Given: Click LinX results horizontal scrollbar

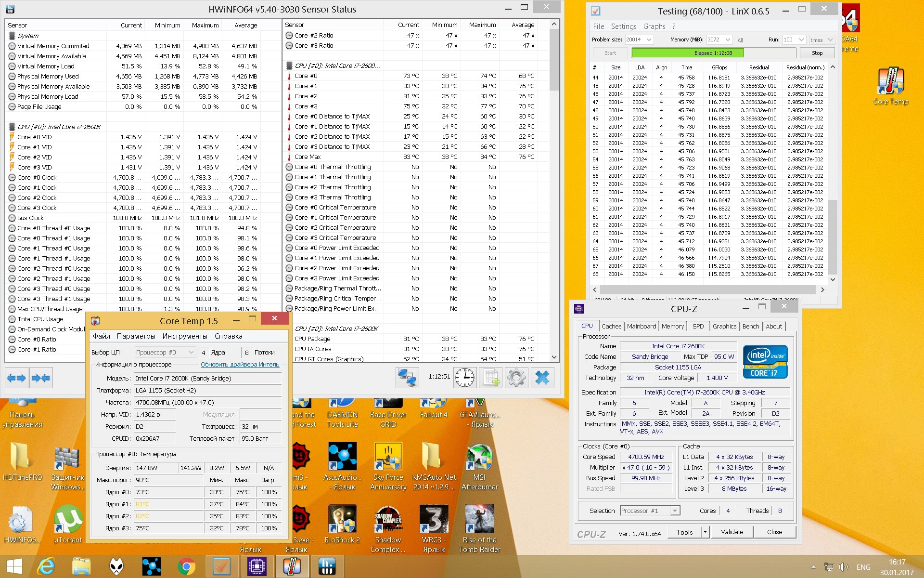Looking at the screenshot, I should coord(708,289).
